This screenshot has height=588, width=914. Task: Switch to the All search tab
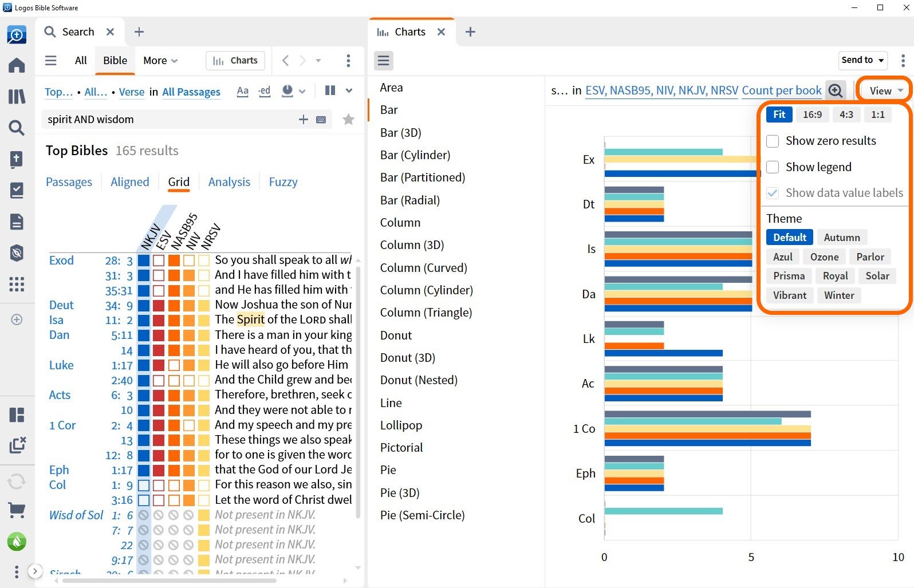(81, 61)
